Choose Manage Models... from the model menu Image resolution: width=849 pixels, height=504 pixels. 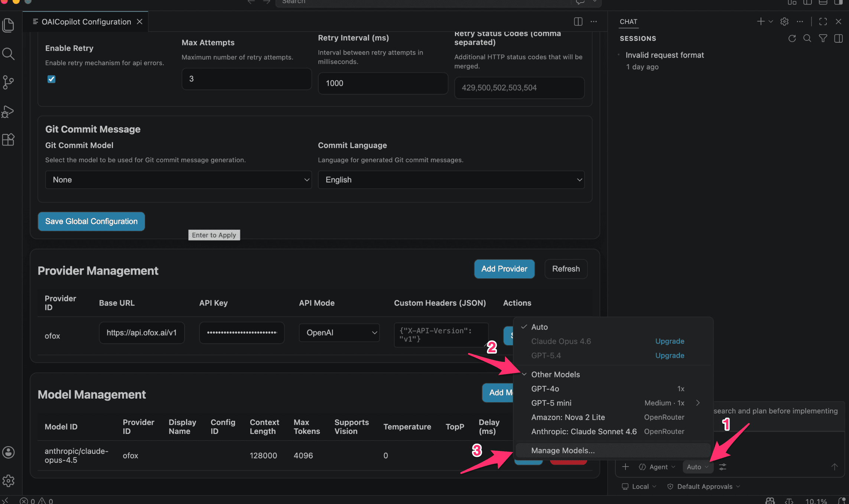(x=563, y=451)
